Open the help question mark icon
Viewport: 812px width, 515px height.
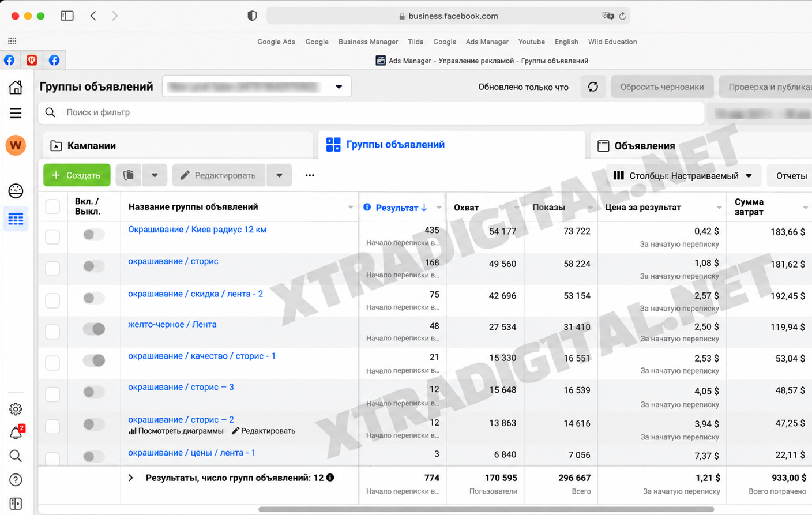16,480
